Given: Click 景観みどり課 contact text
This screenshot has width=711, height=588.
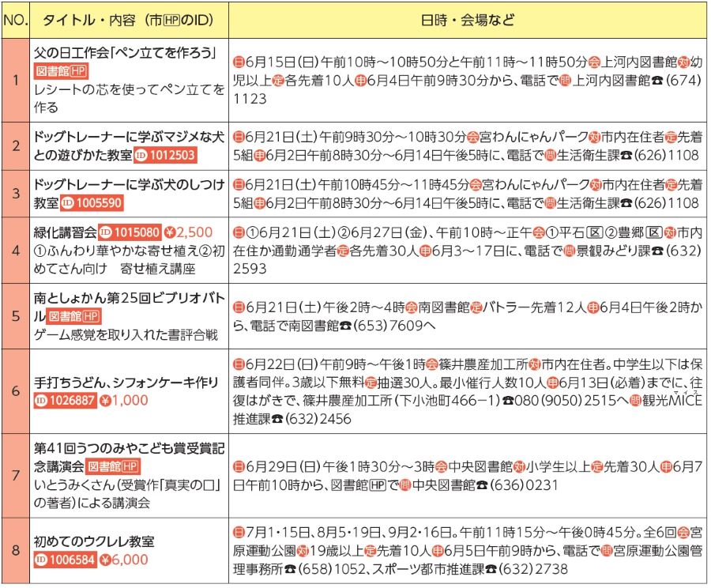Looking at the screenshot, I should (x=614, y=251).
